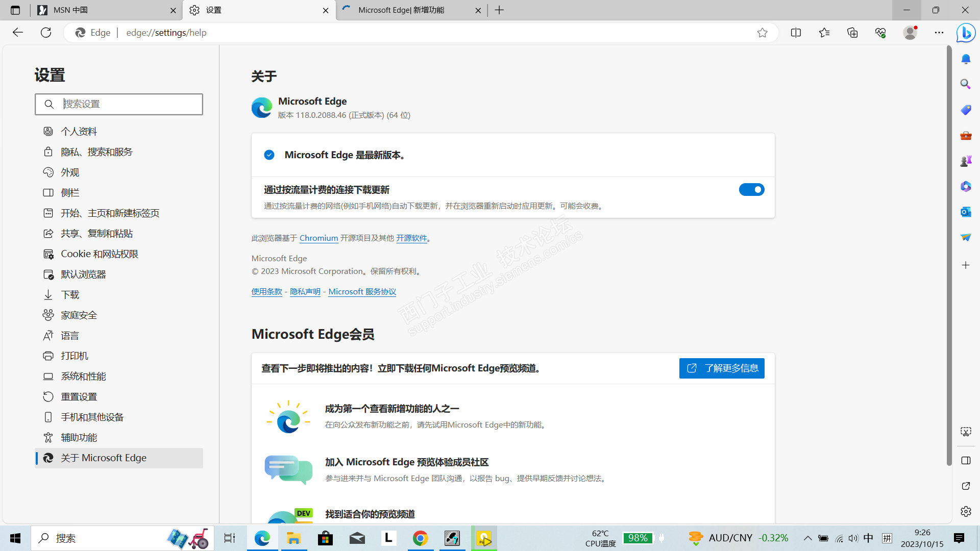
Task: Open Google Chrome from the taskbar
Action: point(420,538)
